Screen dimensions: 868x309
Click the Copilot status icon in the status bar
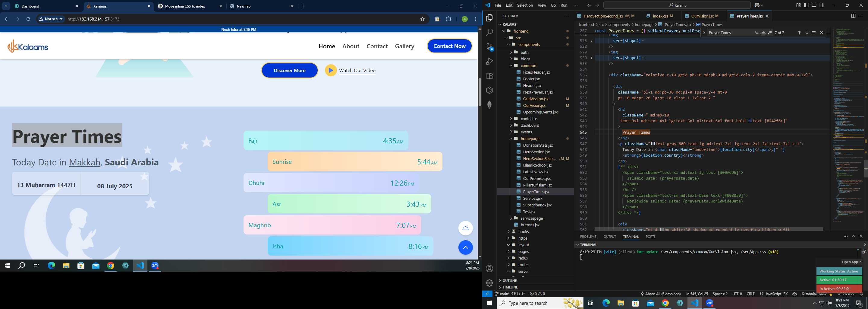point(794,294)
